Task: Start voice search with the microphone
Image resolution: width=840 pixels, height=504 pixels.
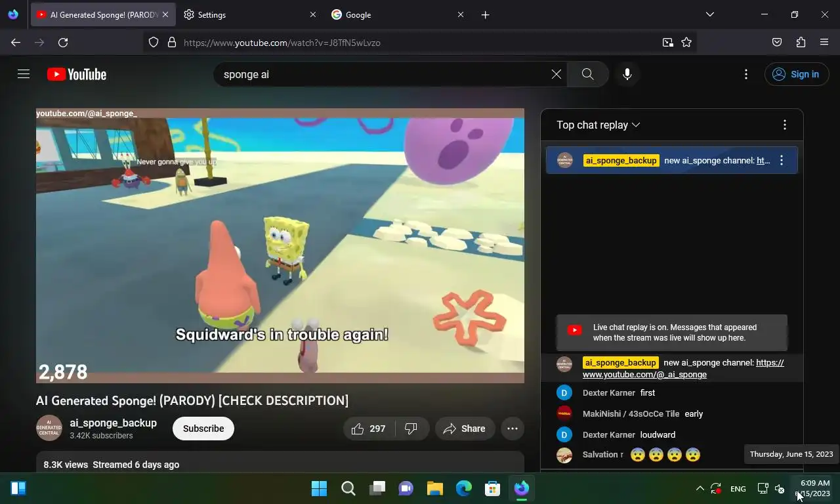Action: tap(627, 74)
